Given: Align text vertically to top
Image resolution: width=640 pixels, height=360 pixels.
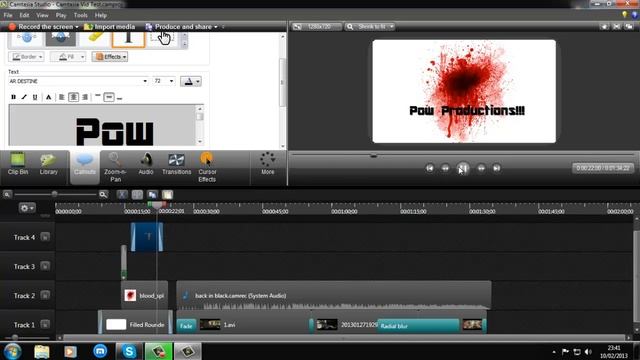Looking at the screenshot, I should point(98,97).
